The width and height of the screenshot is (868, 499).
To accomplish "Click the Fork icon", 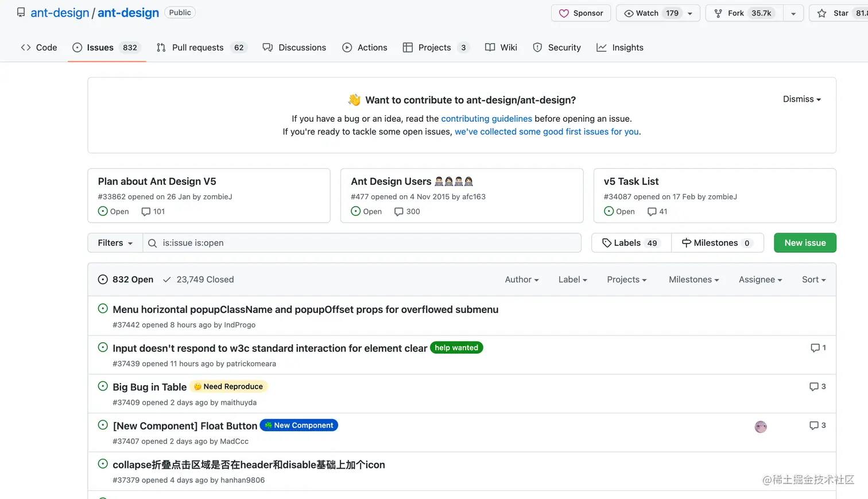I will (718, 13).
